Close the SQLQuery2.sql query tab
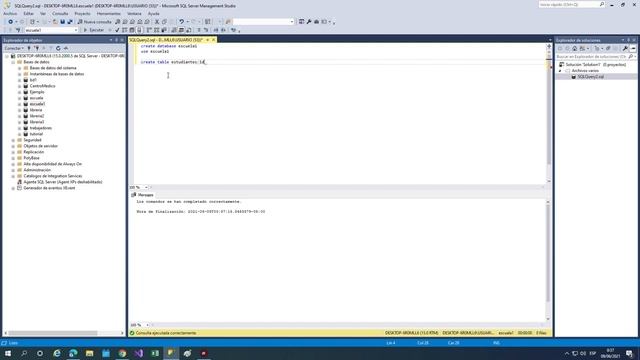 (213, 40)
